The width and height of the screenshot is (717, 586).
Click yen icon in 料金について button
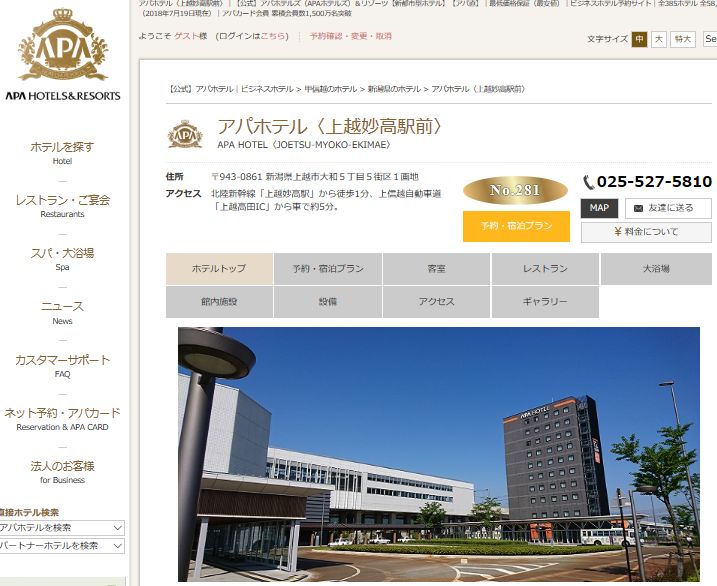617,232
